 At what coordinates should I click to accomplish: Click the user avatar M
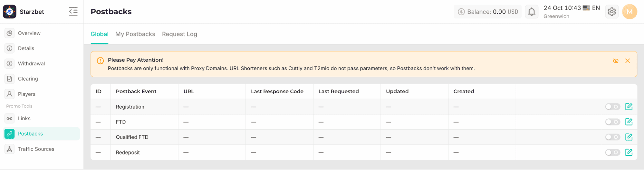click(630, 12)
